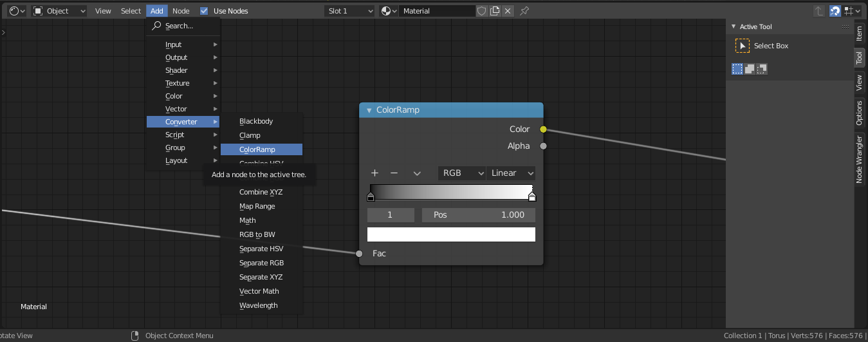Open the Slot 1 dropdown
The height and width of the screenshot is (342, 868).
pos(349,11)
